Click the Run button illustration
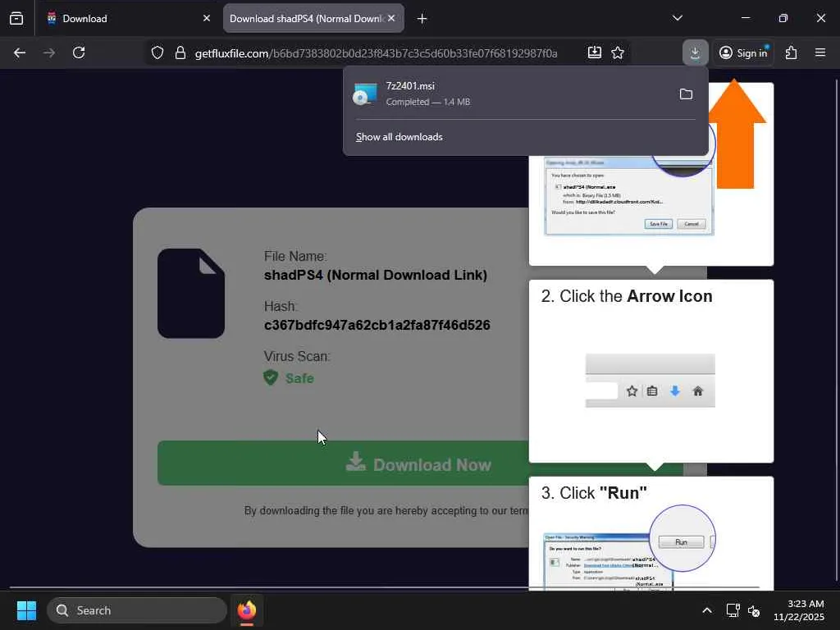840x630 pixels. (x=681, y=542)
